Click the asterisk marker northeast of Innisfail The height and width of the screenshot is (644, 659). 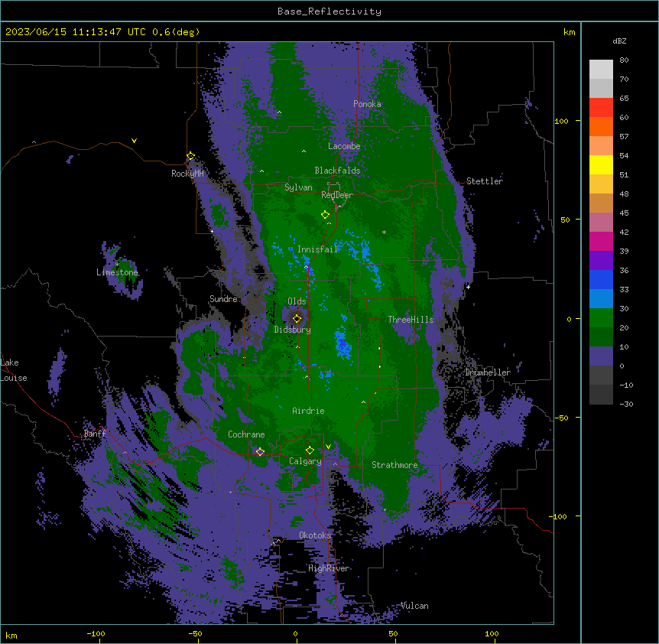[x=384, y=233]
